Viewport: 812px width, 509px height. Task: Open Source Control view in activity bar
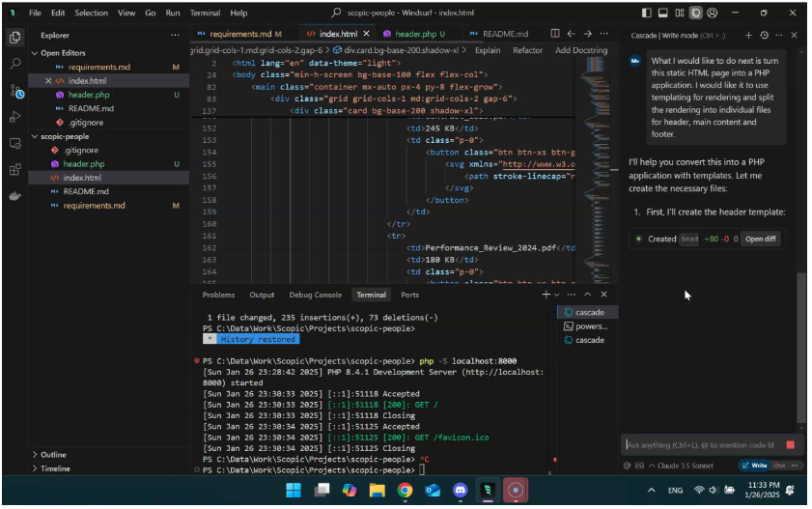point(16,92)
